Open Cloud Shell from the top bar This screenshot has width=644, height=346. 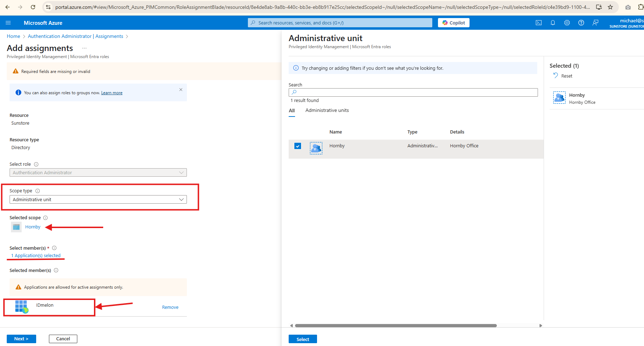point(539,23)
